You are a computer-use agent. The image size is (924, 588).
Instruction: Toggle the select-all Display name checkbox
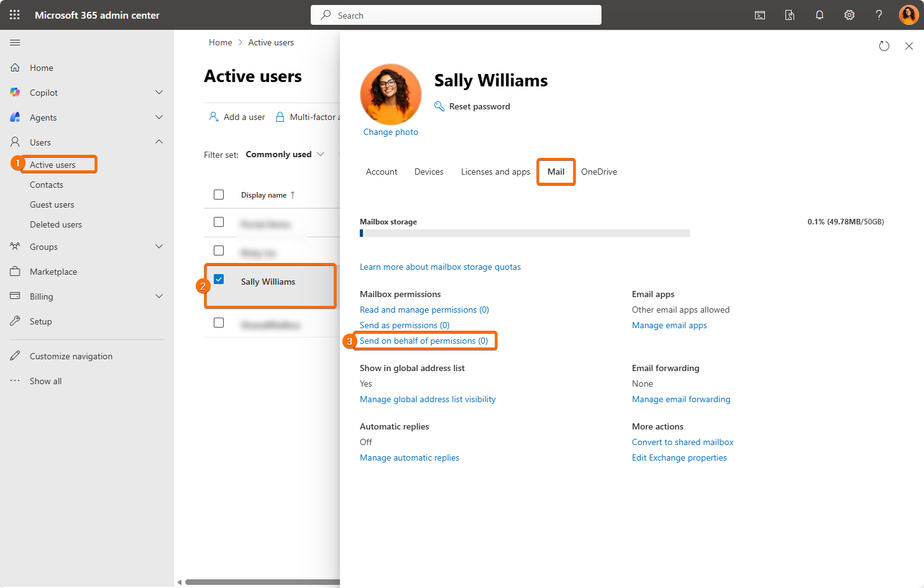pyautogui.click(x=219, y=195)
